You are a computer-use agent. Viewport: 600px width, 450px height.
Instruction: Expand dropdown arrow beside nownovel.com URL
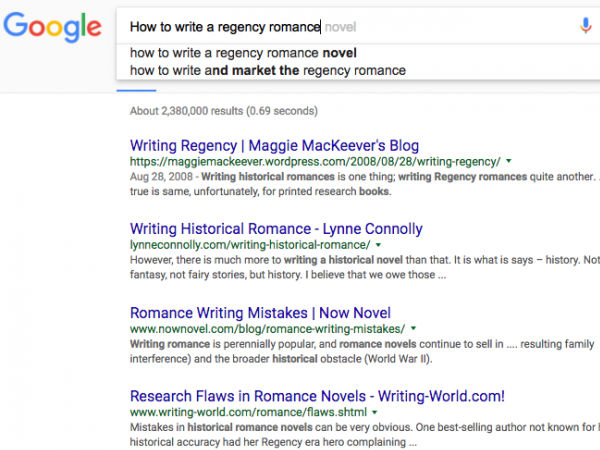413,328
